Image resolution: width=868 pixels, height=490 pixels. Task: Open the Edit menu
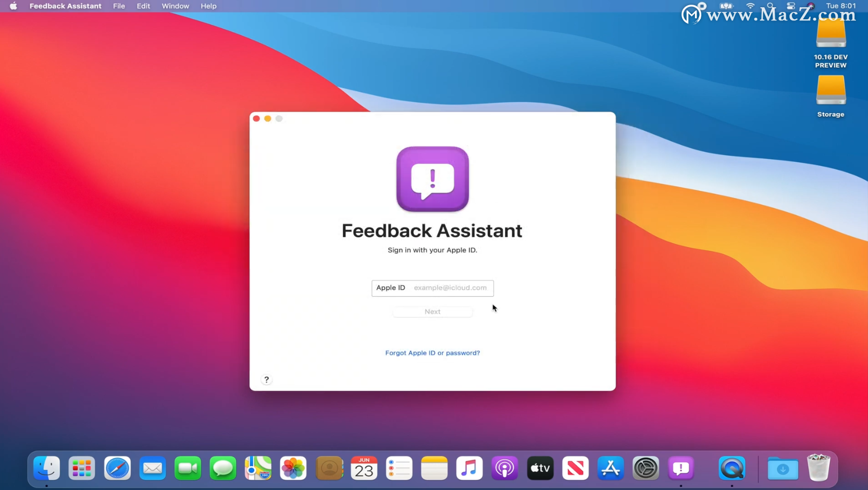pos(143,6)
